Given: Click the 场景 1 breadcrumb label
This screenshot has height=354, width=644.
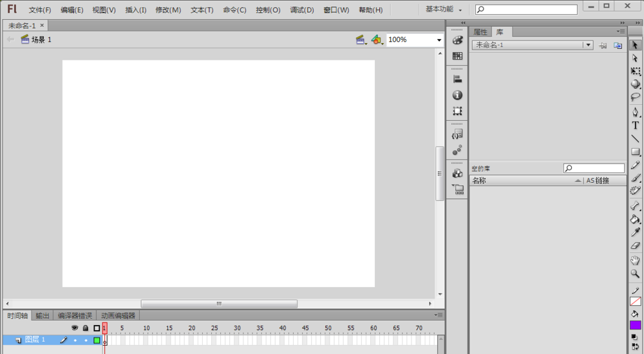Looking at the screenshot, I should point(41,40).
